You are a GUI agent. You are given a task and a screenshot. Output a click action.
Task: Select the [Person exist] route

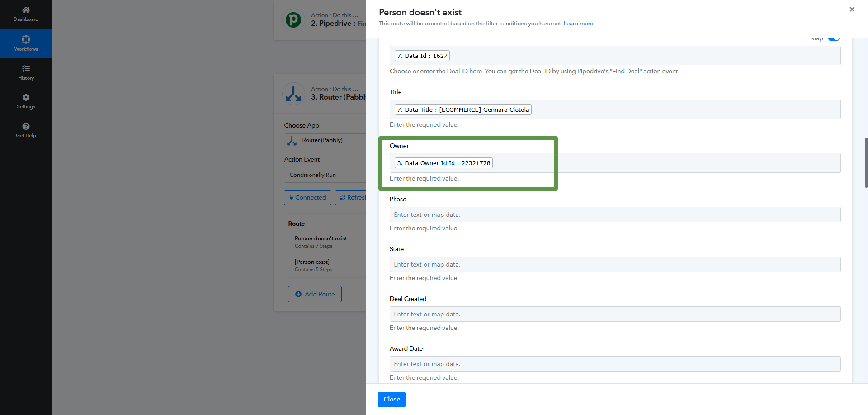[312, 262]
